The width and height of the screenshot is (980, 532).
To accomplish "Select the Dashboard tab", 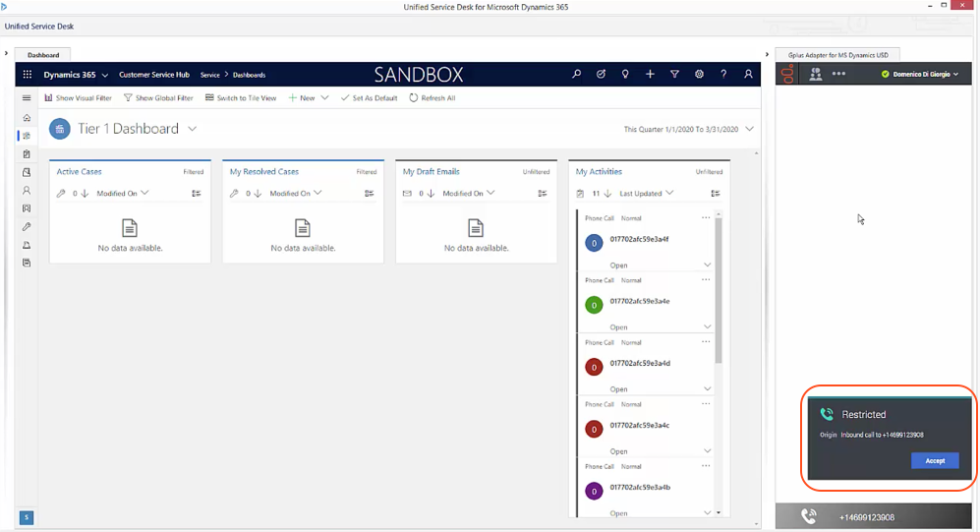I will 43,55.
